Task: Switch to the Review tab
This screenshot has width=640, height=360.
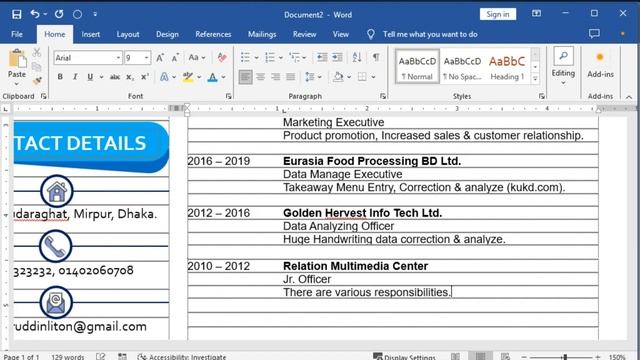Action: pos(304,34)
